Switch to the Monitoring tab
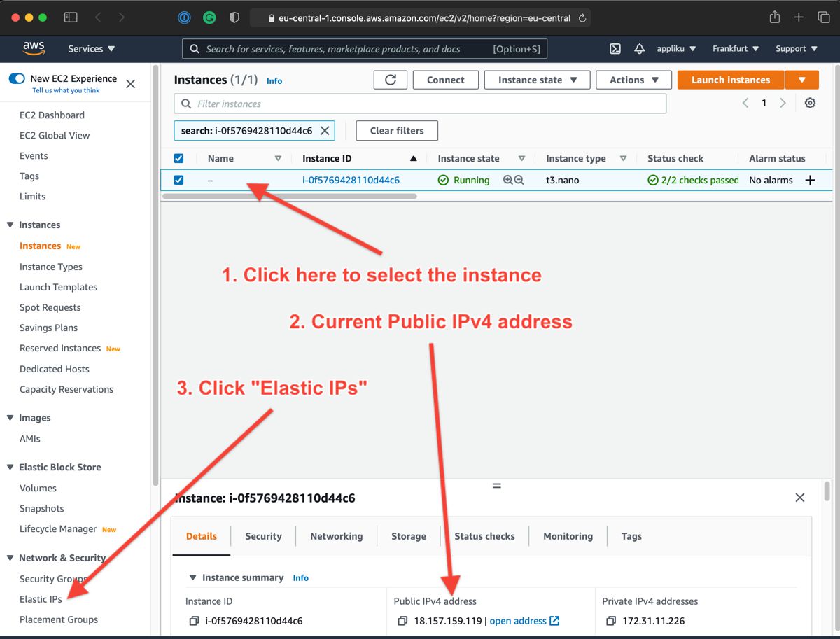 (x=568, y=536)
